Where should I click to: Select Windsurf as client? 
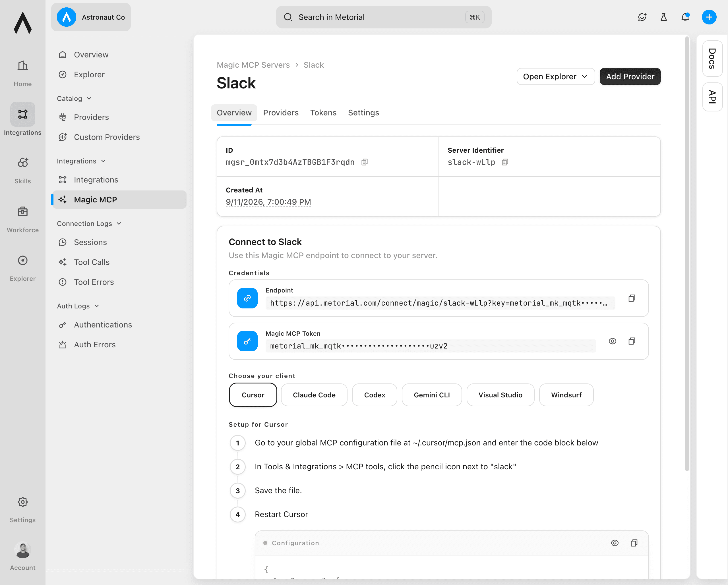click(566, 395)
